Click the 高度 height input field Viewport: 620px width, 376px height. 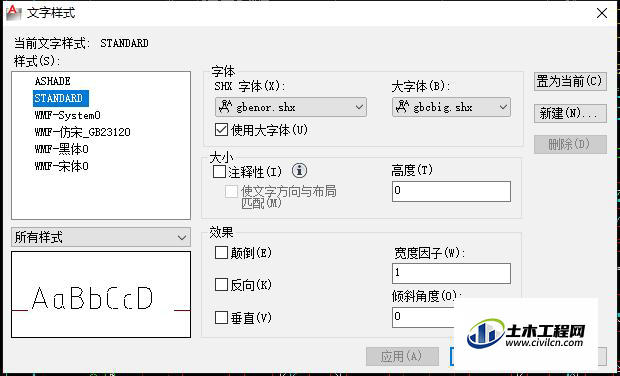[x=451, y=191]
